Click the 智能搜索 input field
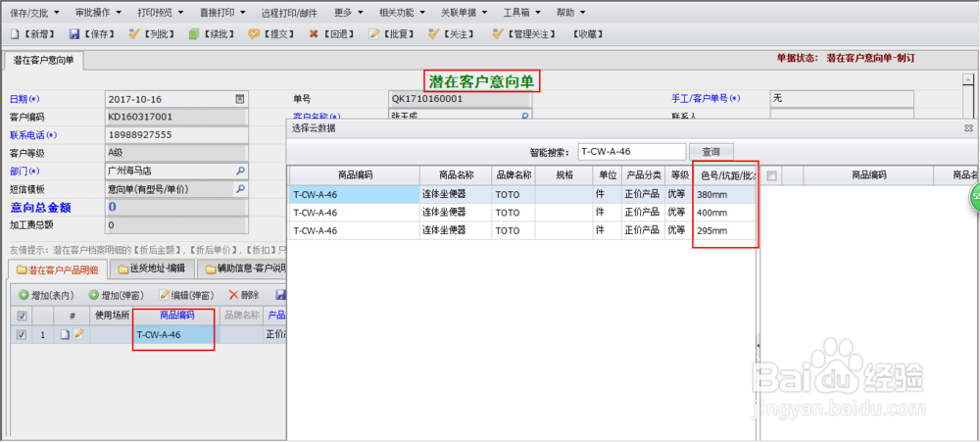The height and width of the screenshot is (442, 980). 632,151
